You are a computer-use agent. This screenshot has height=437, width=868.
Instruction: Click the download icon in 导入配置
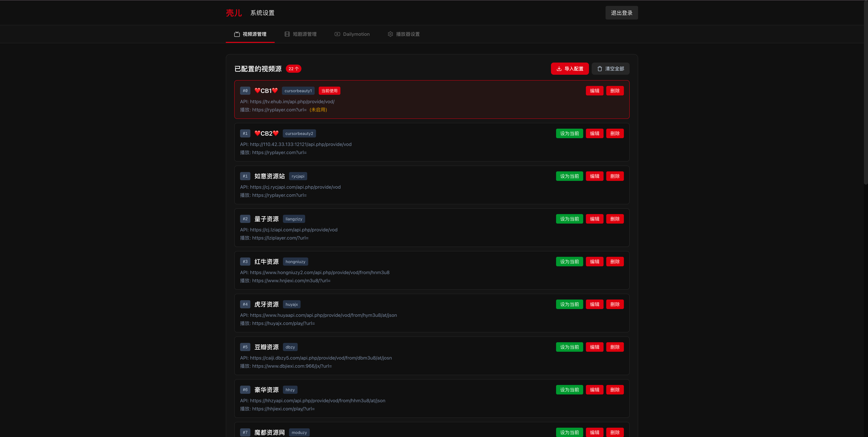(x=559, y=69)
